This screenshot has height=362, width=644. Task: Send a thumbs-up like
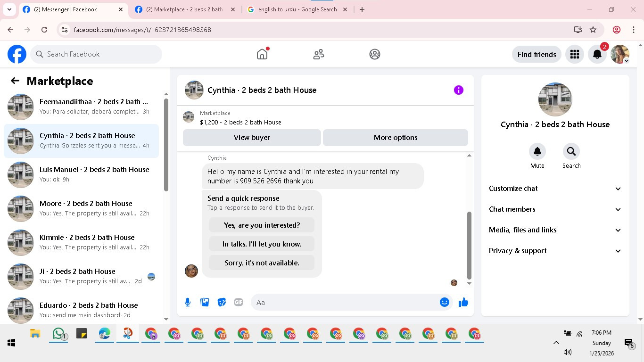[x=463, y=302]
